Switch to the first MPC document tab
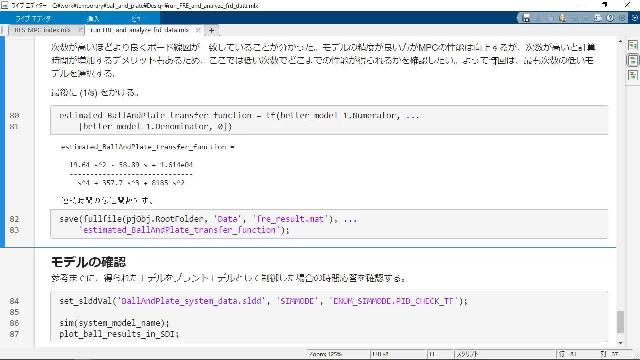 point(42,30)
